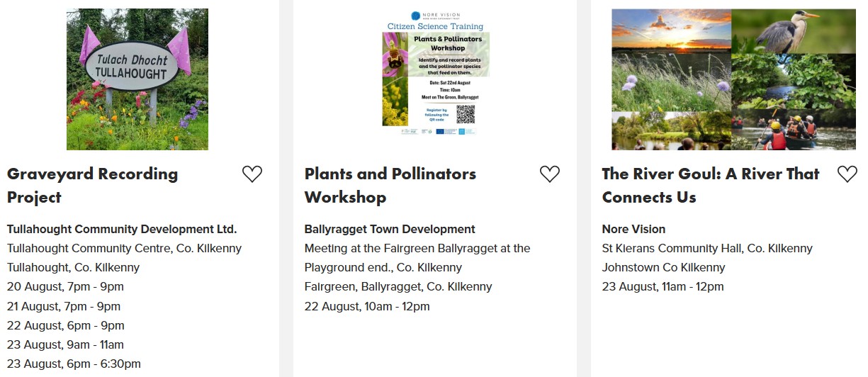The image size is (868, 377).
Task: Click the 20 August, 7pm - 9pm date
Action: pos(65,287)
